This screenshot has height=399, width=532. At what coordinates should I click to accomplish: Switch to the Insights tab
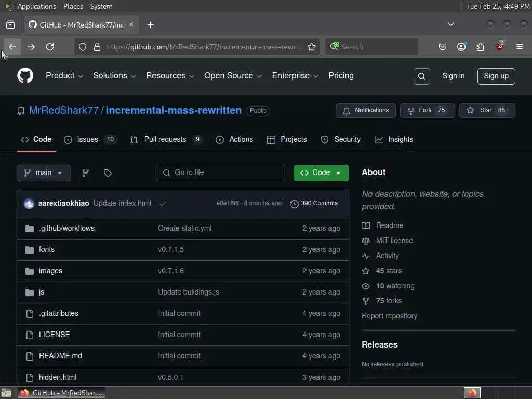point(394,139)
